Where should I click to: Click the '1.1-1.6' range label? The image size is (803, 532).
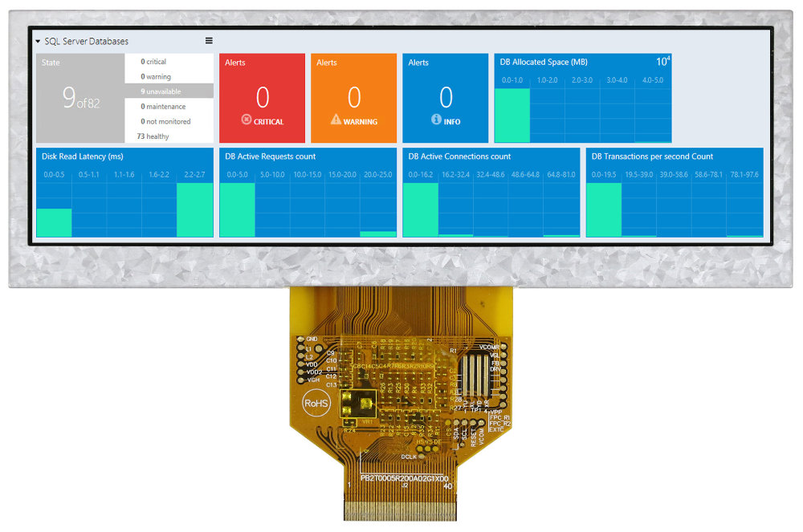pos(124,175)
